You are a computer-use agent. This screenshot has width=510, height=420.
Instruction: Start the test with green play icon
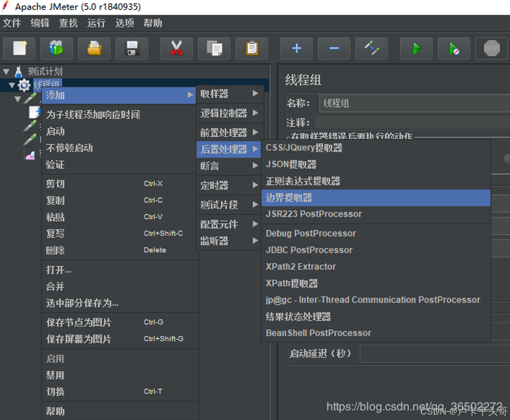click(x=417, y=49)
